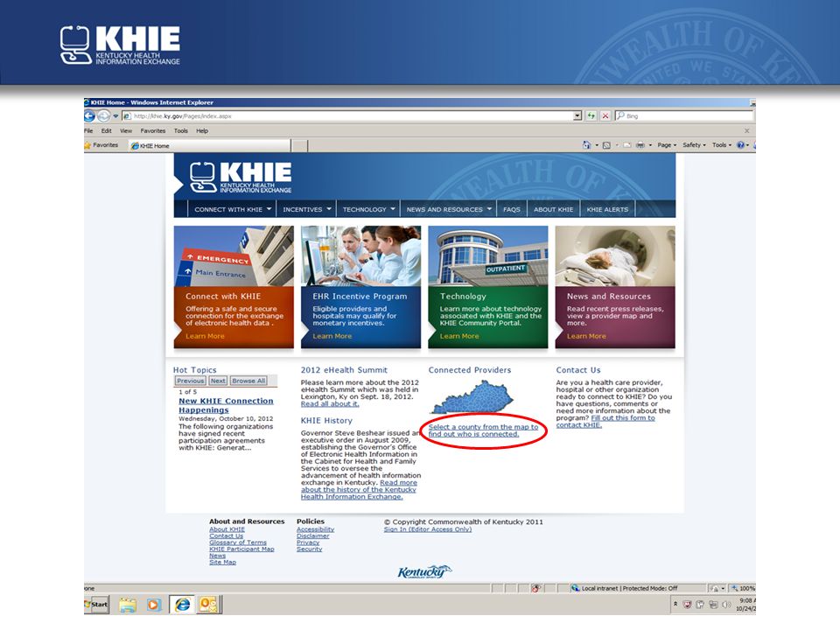Open the Safety command bar dropdown

click(694, 145)
